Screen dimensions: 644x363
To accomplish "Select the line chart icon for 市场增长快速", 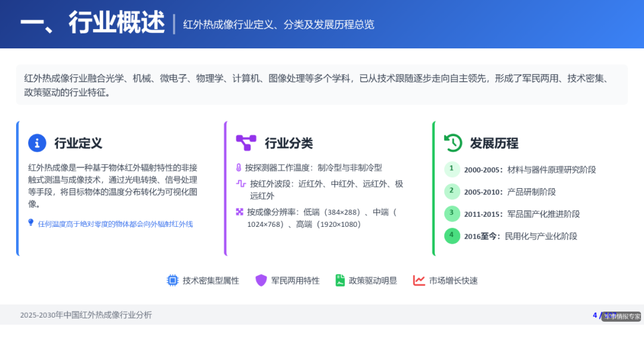I will coord(419,280).
